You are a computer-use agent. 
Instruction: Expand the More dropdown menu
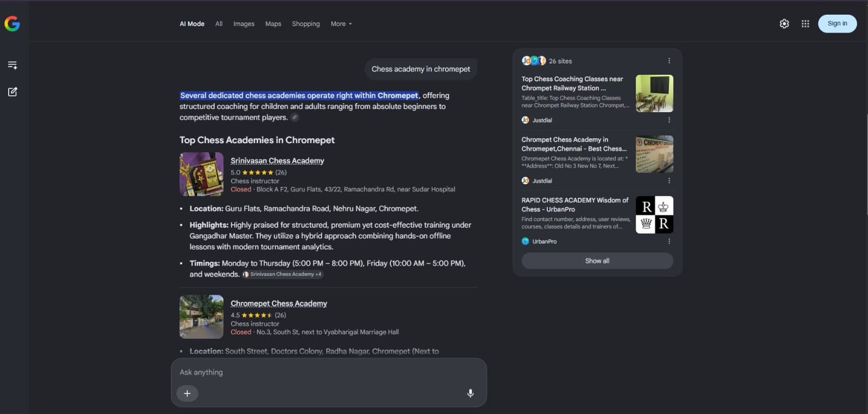coord(341,24)
